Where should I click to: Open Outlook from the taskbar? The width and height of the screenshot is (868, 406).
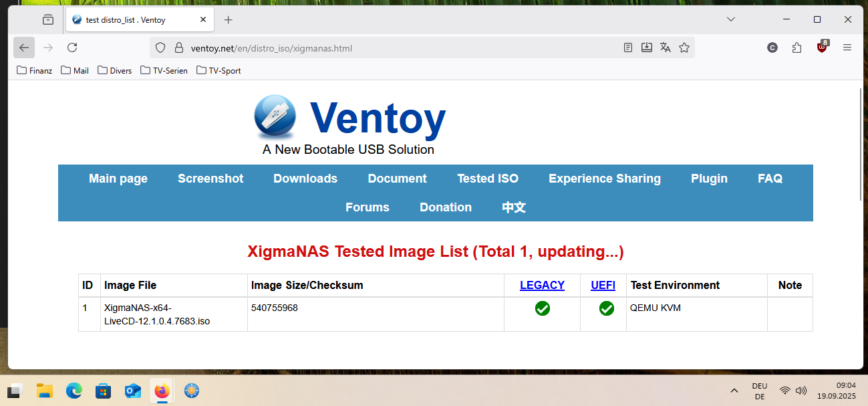(132, 391)
